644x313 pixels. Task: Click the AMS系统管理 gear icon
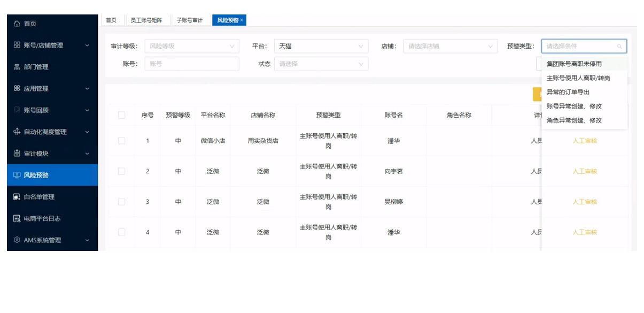pos(17,240)
